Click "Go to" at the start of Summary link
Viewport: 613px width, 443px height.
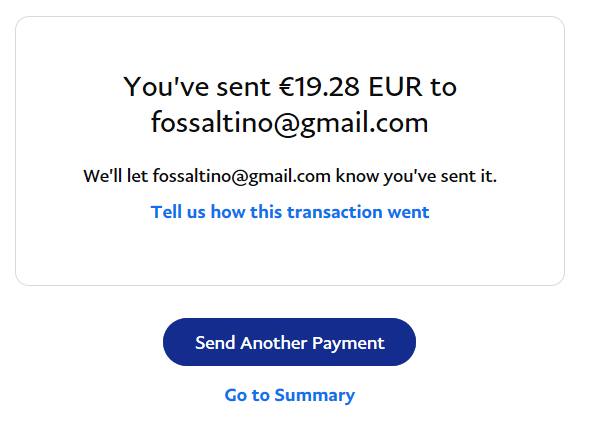[x=247, y=395]
